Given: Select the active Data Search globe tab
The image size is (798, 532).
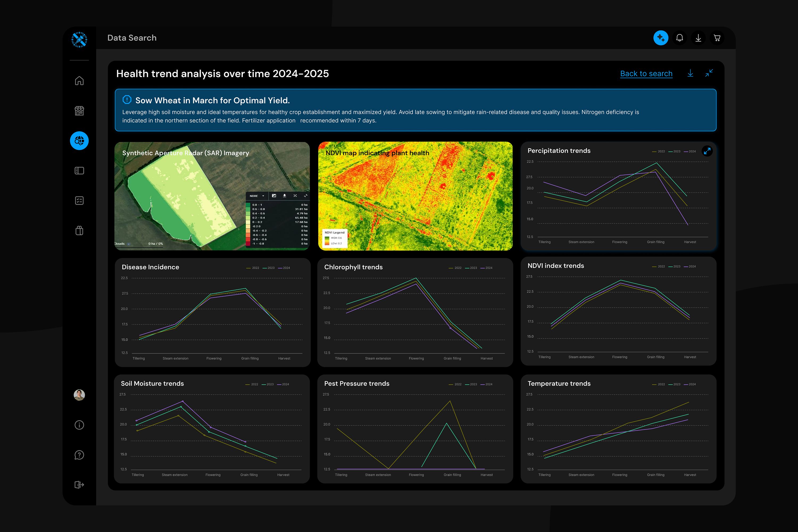Looking at the screenshot, I should click(79, 140).
